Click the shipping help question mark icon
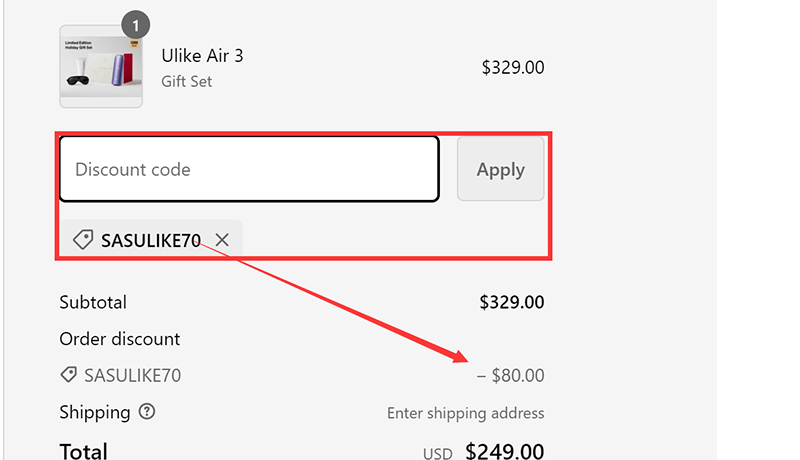 147,412
